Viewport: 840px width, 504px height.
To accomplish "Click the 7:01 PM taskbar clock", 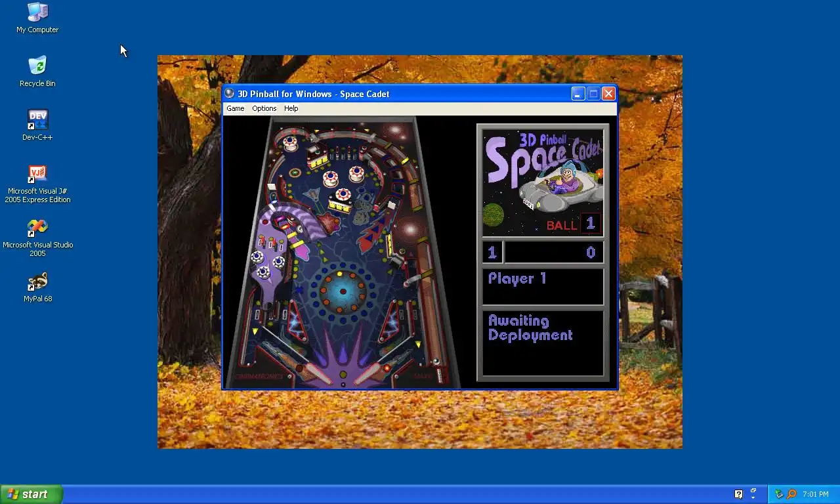I will coord(815,494).
